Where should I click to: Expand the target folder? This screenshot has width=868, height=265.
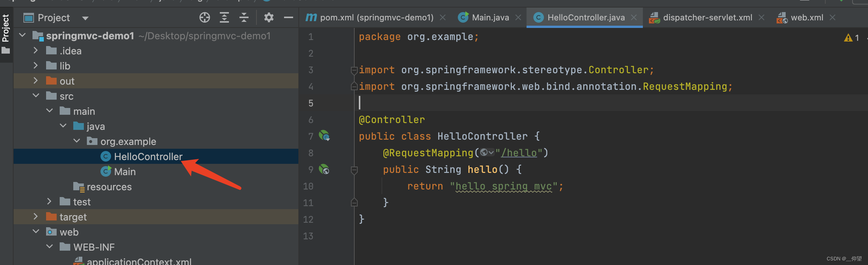[36, 217]
